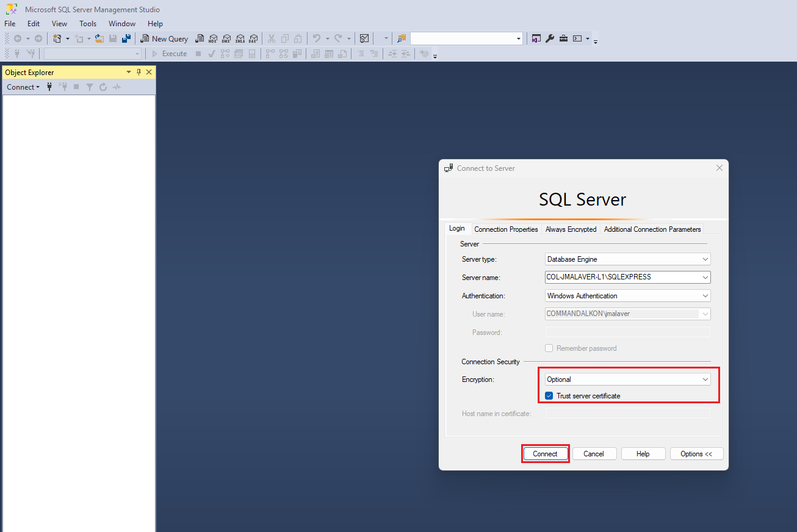Open the Connect dropdown in Object Explorer
This screenshot has height=532, width=797.
coord(23,87)
